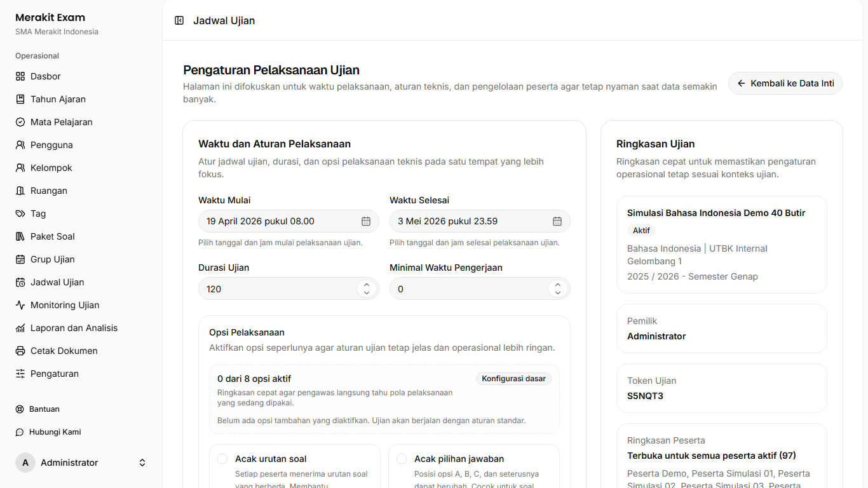Click the Dasbor grid icon
The height and width of the screenshot is (488, 868).
[x=20, y=76]
